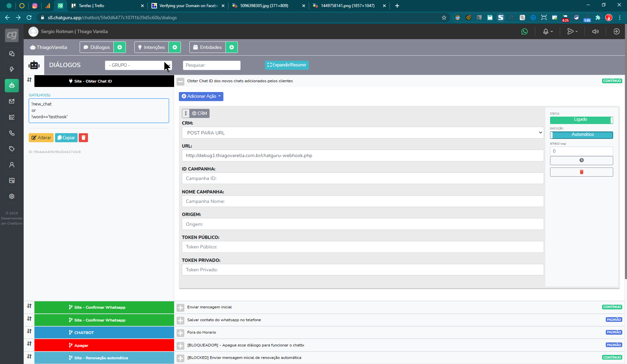This screenshot has width=627, height=364.
Task: Click the logout icon in header
Action: point(616,31)
